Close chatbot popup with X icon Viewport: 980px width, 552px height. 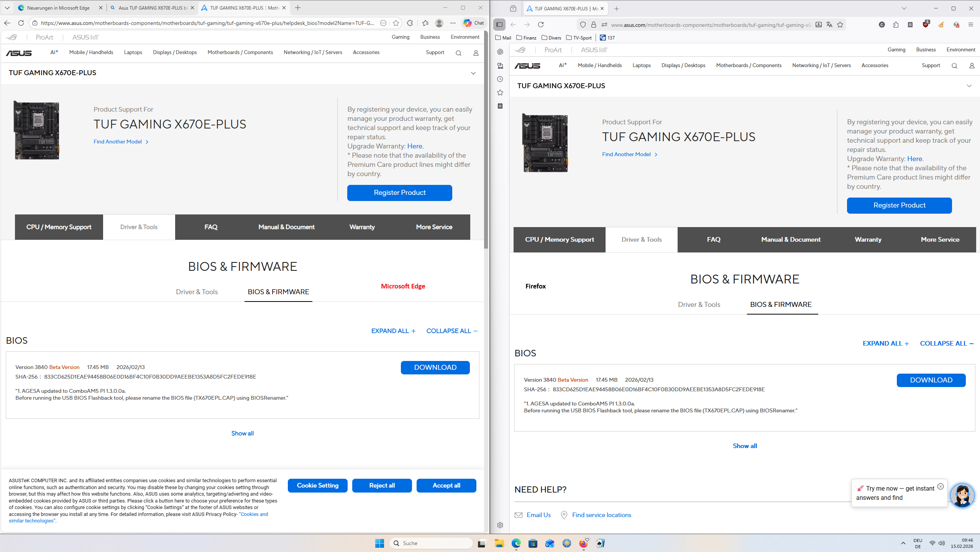[x=941, y=486]
